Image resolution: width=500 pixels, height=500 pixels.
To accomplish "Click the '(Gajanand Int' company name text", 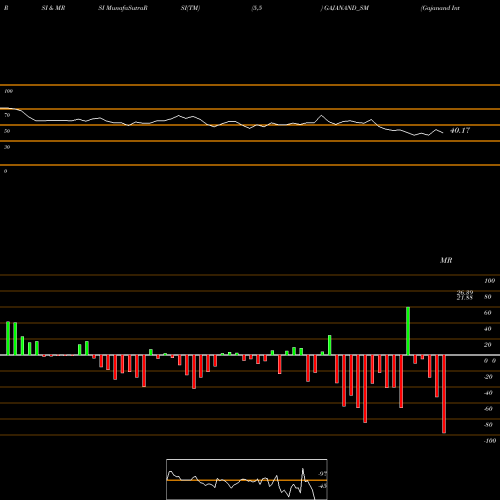I will coord(440,8).
